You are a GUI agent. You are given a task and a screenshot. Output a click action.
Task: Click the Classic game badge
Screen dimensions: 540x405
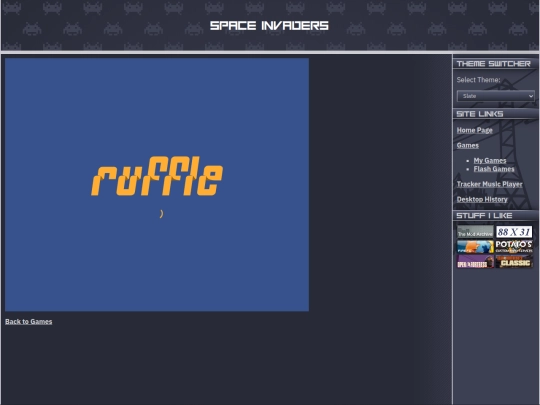point(514,261)
